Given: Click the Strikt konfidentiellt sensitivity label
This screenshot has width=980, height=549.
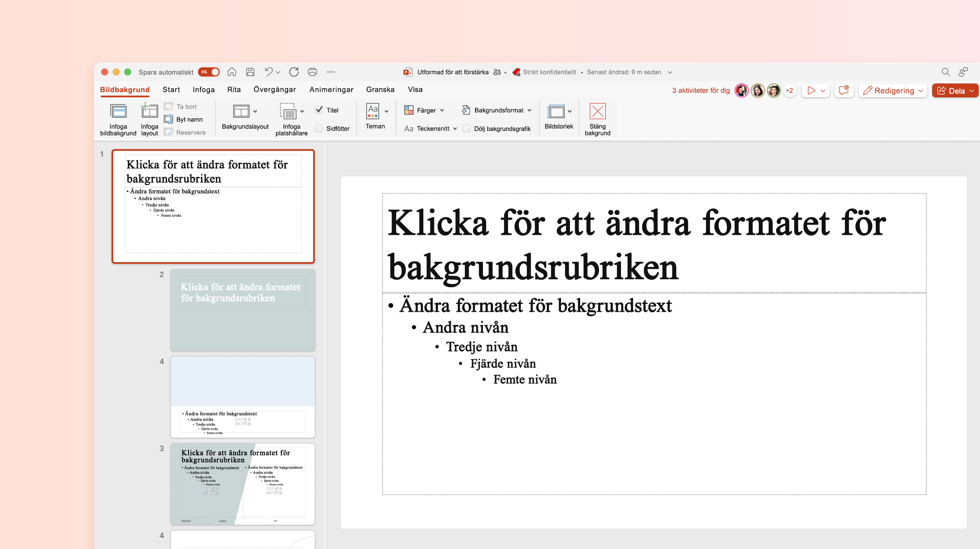Looking at the screenshot, I should click(x=544, y=72).
